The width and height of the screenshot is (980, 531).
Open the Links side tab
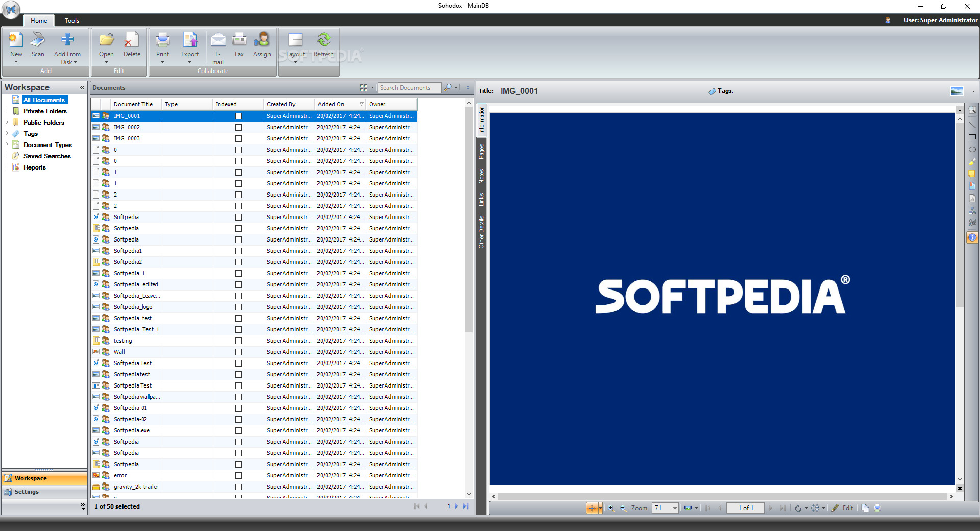481,200
